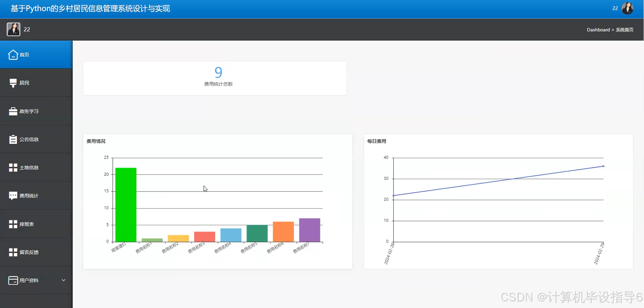644x308 pixels.
Task: Click the 2024-02-29 date axis label
Action: pos(599,254)
